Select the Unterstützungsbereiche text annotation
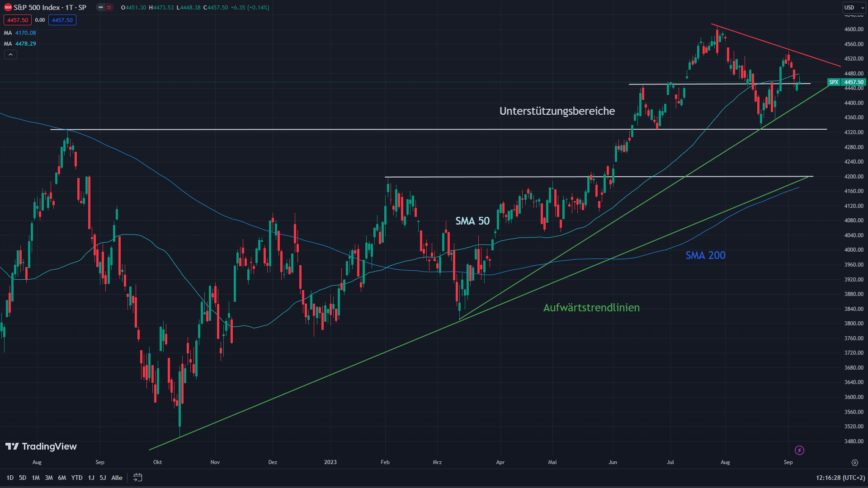 pos(557,111)
